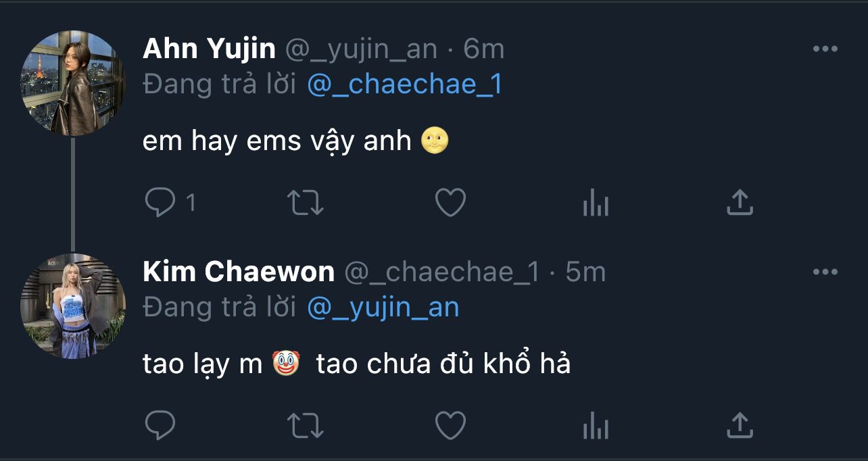Image resolution: width=868 pixels, height=461 pixels.
Task: Open Kim Chaewon's profile picture
Action: click(73, 306)
